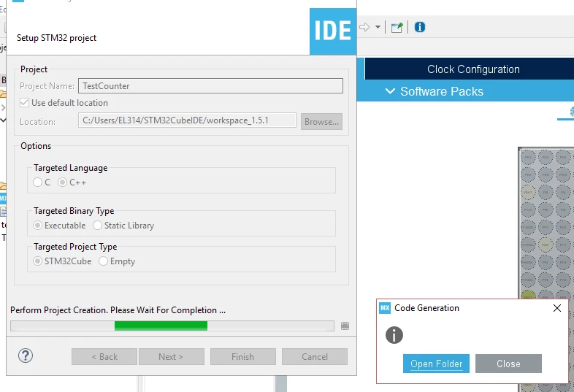Select the Static Library radio option

pyautogui.click(x=97, y=226)
